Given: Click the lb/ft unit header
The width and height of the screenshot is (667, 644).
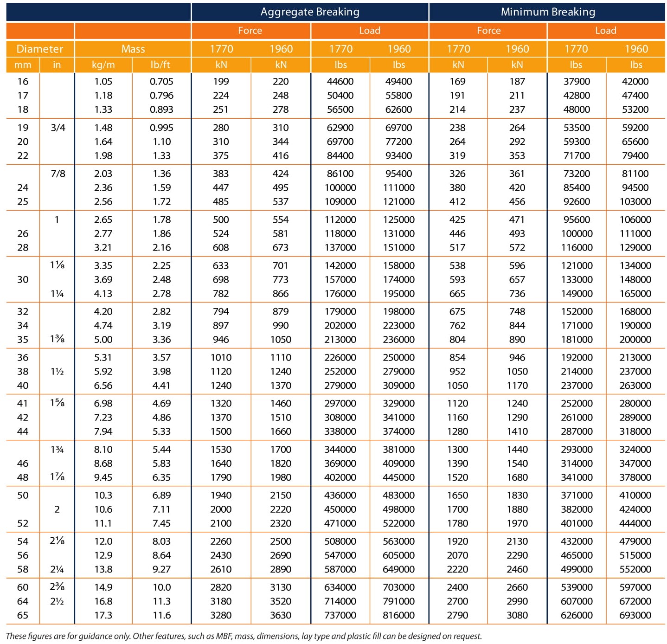Looking at the screenshot, I should (x=161, y=65).
